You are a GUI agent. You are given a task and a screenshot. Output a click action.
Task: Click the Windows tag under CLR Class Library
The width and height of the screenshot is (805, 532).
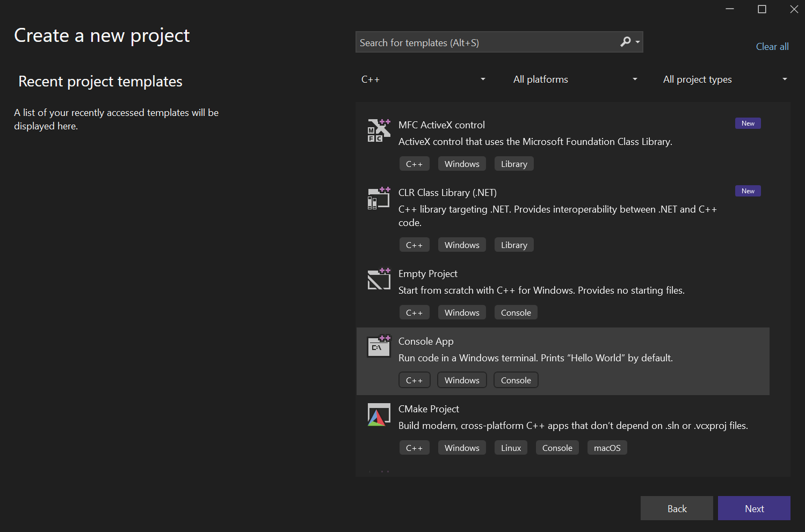click(462, 245)
